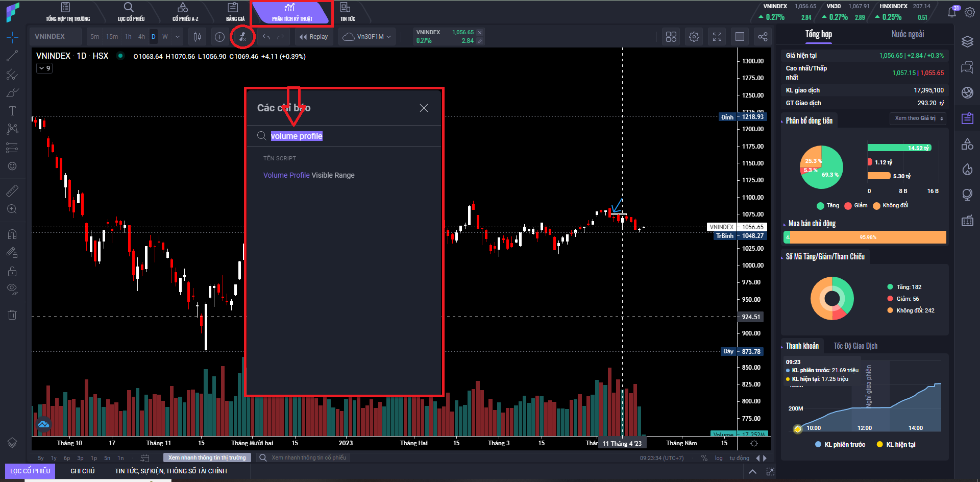Viewport: 980px width, 482px height.
Task: Select 'Volume Profile Visible Range' script result
Action: (309, 175)
